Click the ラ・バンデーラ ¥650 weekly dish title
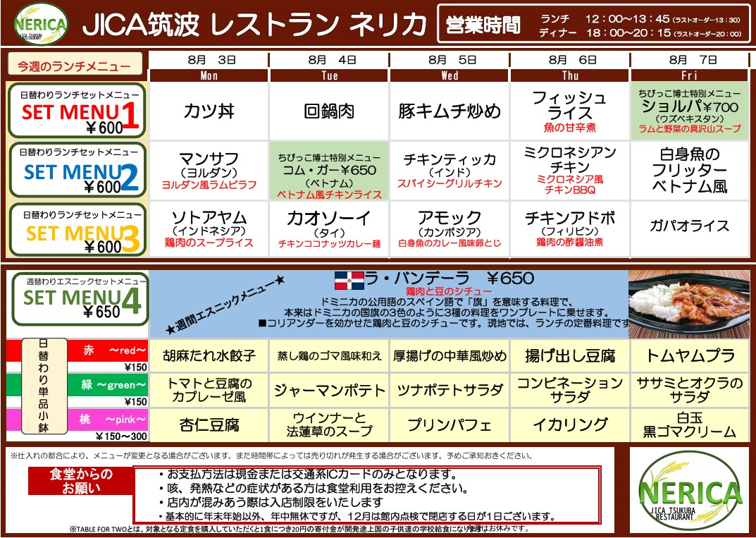 coord(450,279)
